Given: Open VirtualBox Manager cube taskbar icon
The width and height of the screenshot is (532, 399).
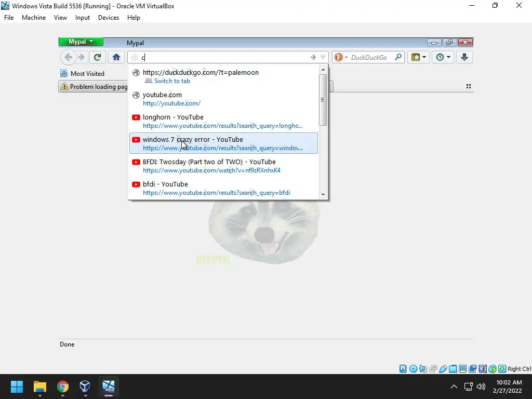Looking at the screenshot, I should pyautogui.click(x=85, y=387).
